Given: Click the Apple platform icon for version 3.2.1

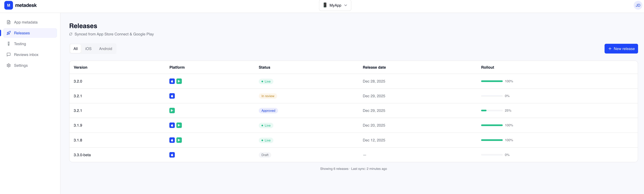Looking at the screenshot, I should [x=172, y=96].
